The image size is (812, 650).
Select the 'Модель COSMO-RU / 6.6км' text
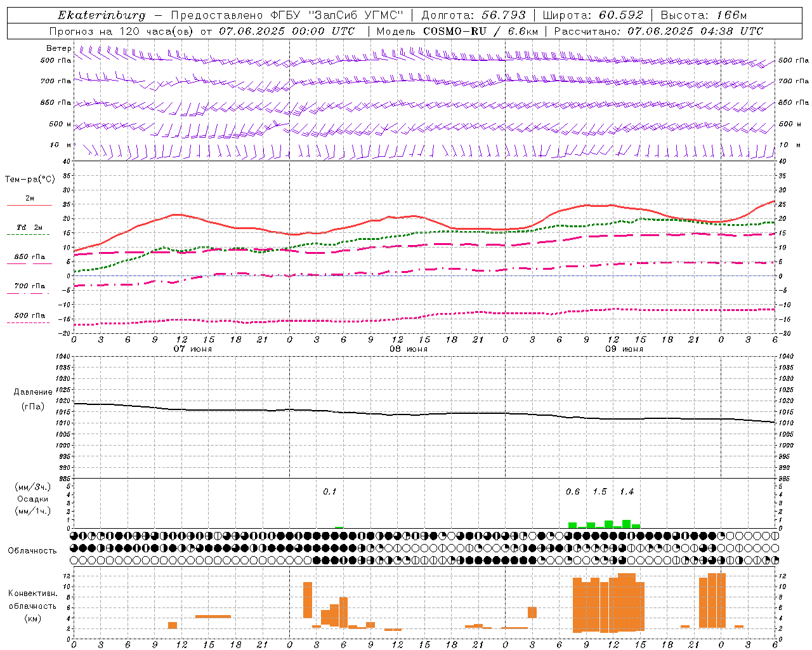coord(457,31)
